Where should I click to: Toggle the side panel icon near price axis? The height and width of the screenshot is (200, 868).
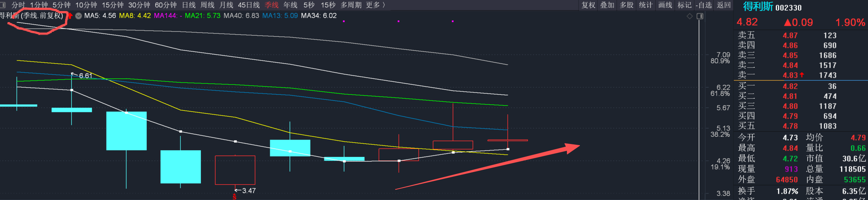coord(700,16)
